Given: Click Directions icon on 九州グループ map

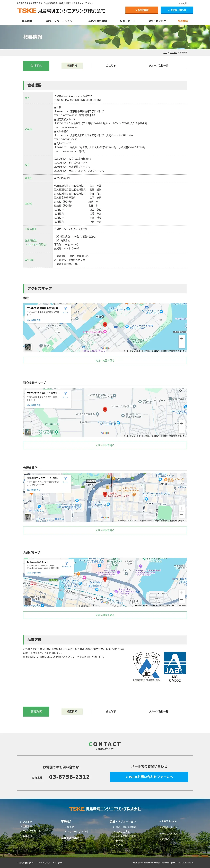Looking at the screenshot, I should (x=67, y=563).
